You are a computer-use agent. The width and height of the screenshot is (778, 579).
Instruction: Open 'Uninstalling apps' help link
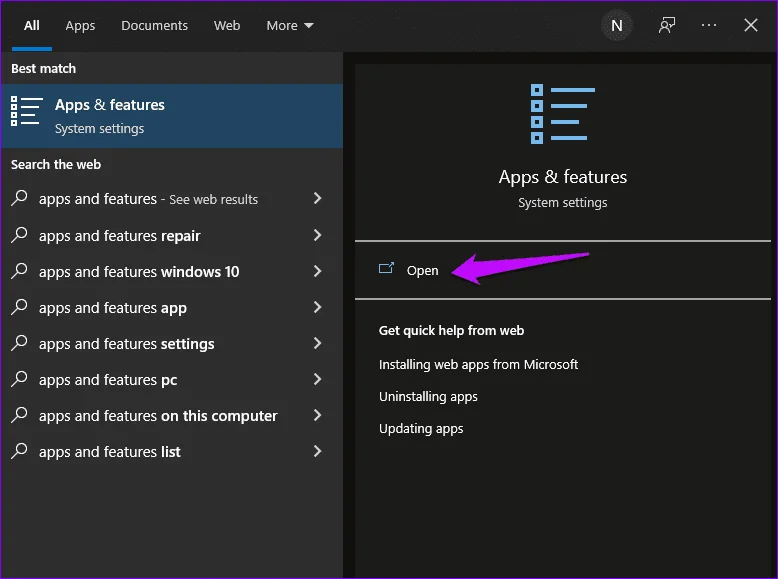[x=428, y=397]
